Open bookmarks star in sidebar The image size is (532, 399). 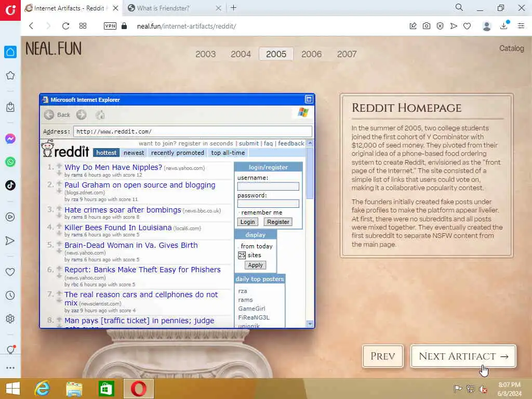[10, 75]
